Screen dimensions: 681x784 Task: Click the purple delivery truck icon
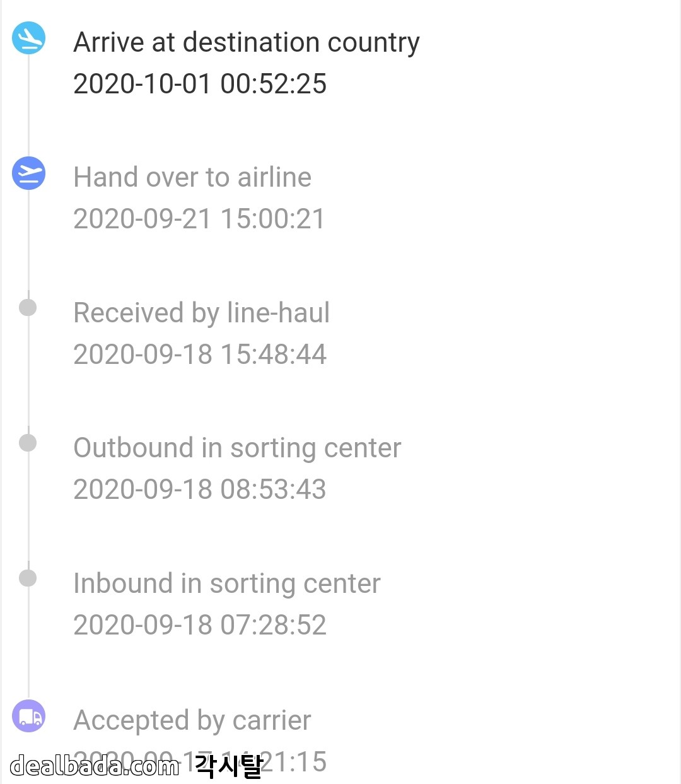[x=28, y=717]
